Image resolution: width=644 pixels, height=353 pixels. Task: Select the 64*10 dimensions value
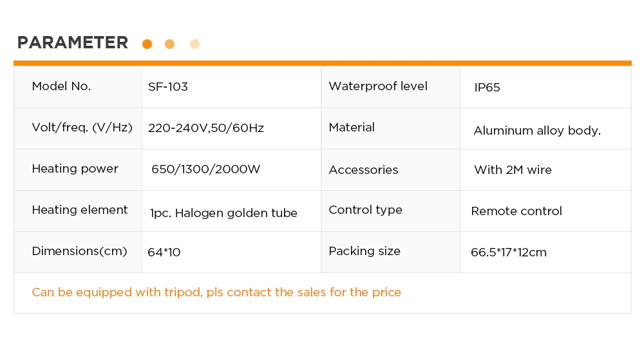(x=164, y=253)
